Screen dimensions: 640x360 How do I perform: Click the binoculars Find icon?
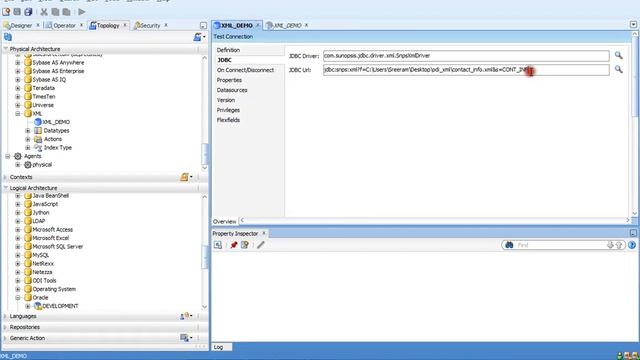(509, 245)
